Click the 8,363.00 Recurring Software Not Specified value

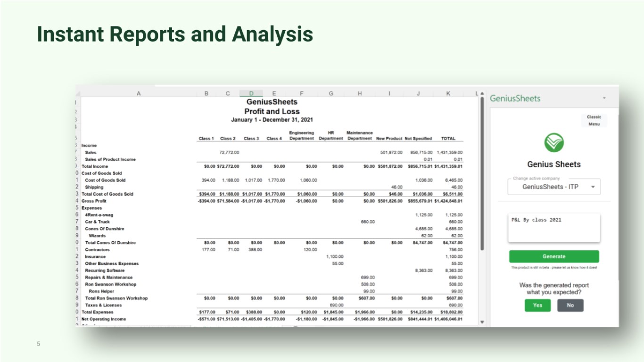[x=424, y=271]
